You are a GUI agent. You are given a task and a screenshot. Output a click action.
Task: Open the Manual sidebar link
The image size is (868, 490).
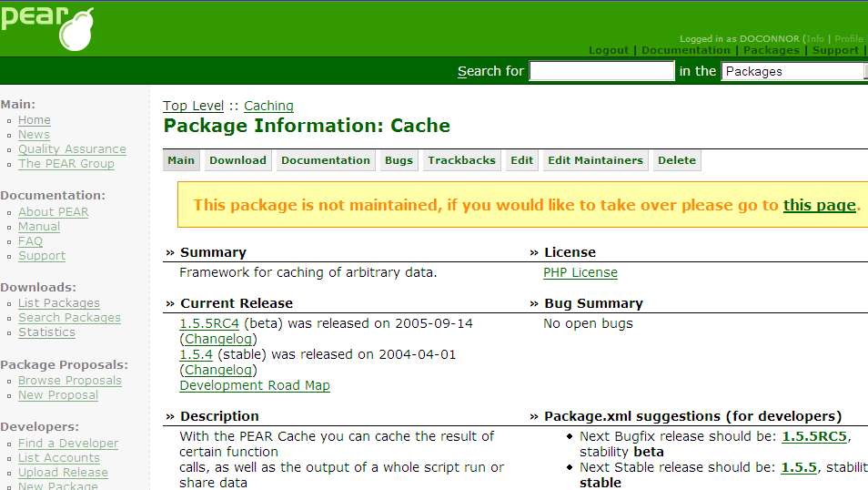tap(39, 227)
